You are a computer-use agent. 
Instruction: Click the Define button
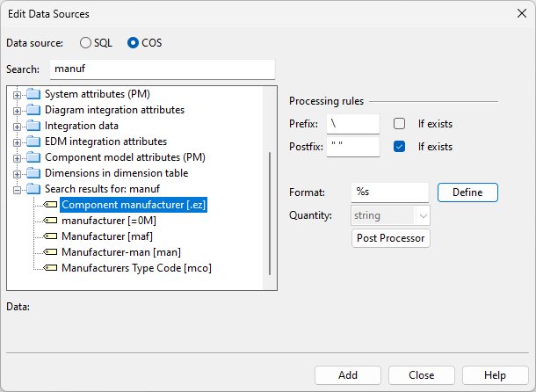click(467, 192)
